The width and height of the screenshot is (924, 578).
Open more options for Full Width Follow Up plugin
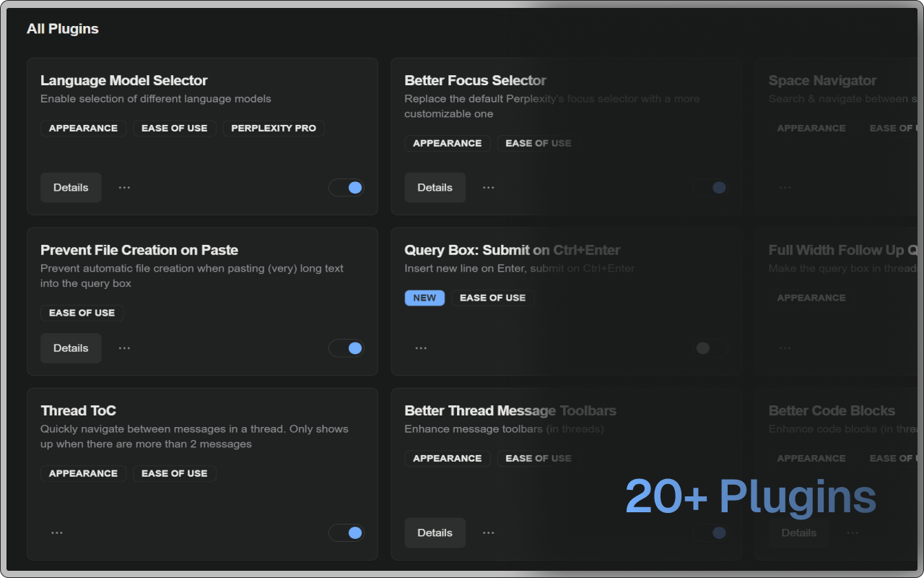pyautogui.click(x=785, y=348)
